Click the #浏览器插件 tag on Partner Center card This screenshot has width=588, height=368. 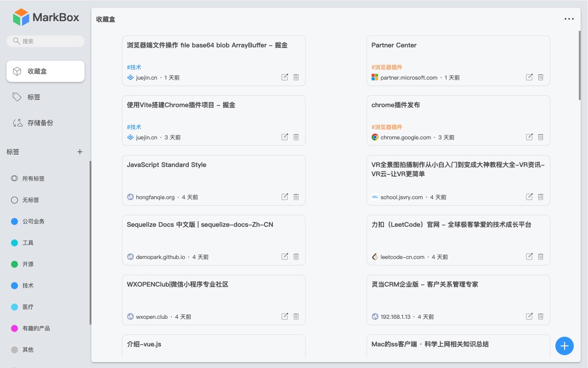pyautogui.click(x=387, y=67)
